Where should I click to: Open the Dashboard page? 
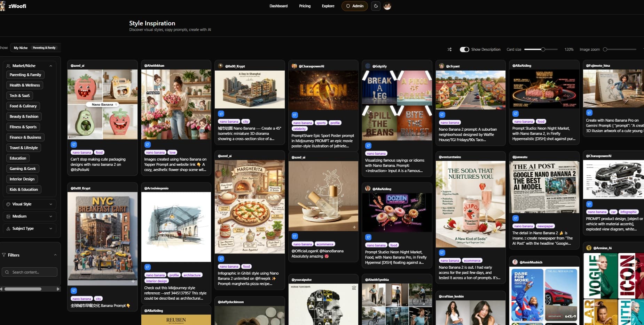(x=278, y=6)
